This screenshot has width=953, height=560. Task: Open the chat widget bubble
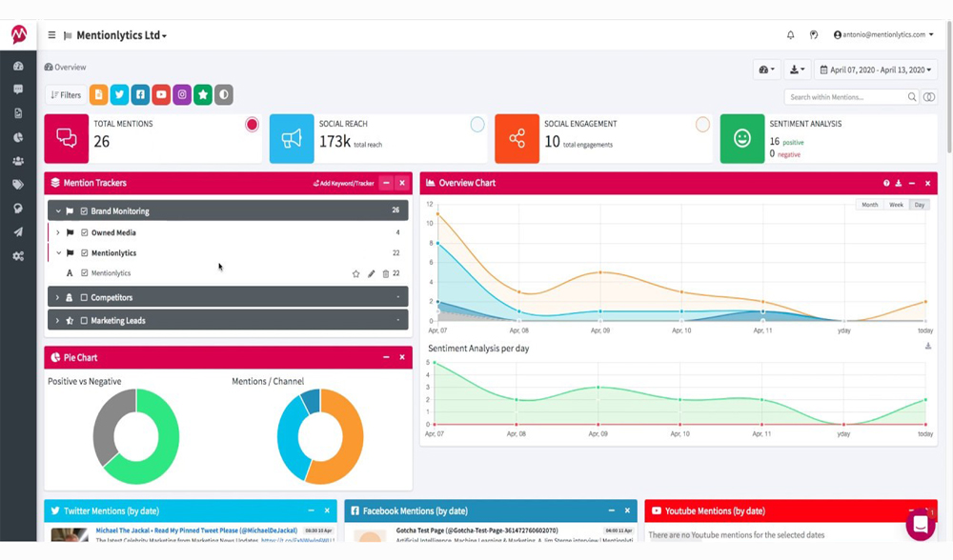pos(921,524)
